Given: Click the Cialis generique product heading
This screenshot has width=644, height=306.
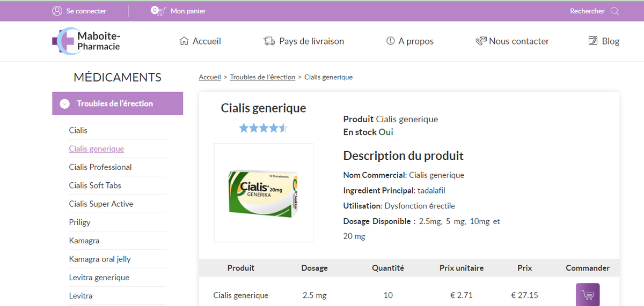Looking at the screenshot, I should tap(264, 108).
